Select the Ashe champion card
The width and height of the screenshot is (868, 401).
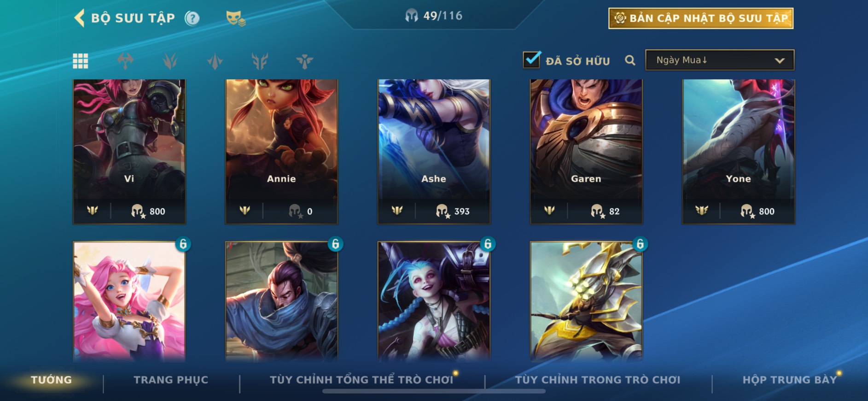coord(434,152)
